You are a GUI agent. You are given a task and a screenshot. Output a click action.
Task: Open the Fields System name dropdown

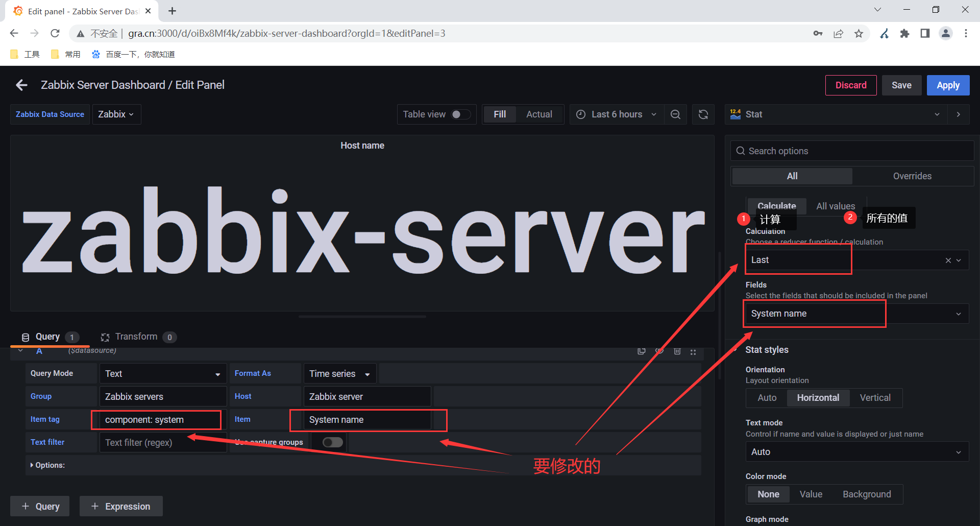[857, 314]
